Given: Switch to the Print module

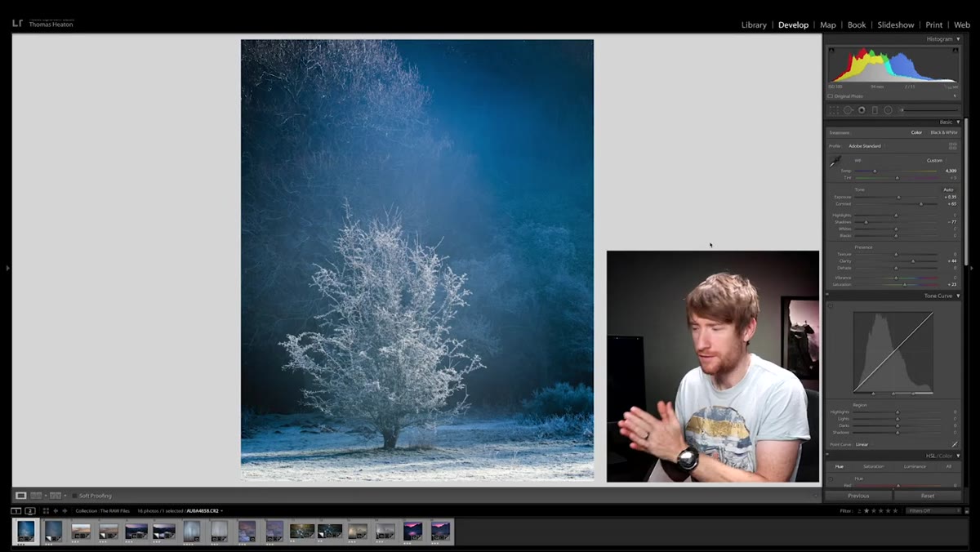Looking at the screenshot, I should [x=934, y=24].
